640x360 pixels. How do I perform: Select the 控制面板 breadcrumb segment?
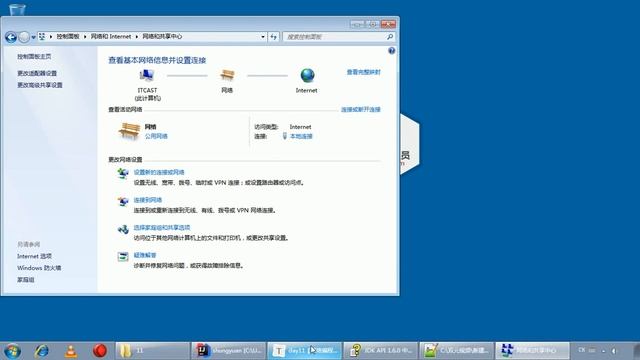point(68,37)
